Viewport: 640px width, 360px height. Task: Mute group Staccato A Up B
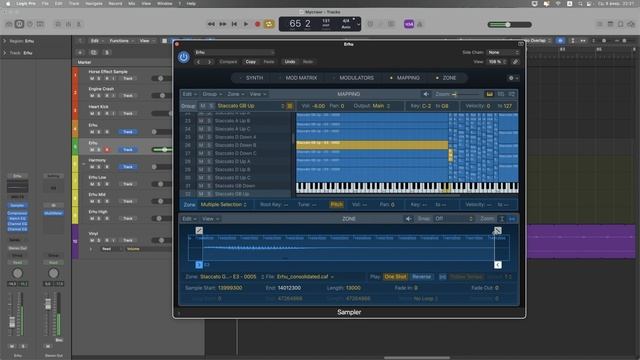201,121
